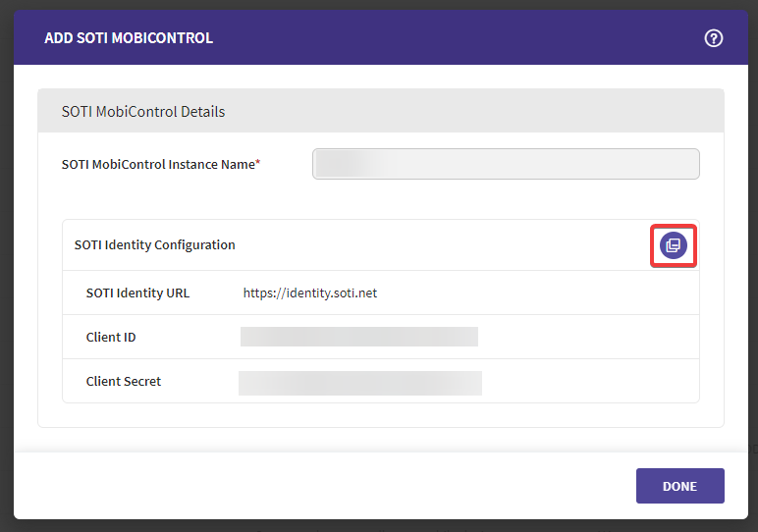Click the Client Secret label
Viewport: 758px width, 532px height.
124,381
